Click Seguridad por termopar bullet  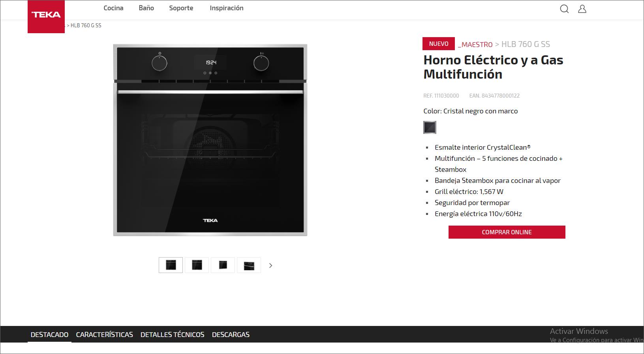coord(472,203)
